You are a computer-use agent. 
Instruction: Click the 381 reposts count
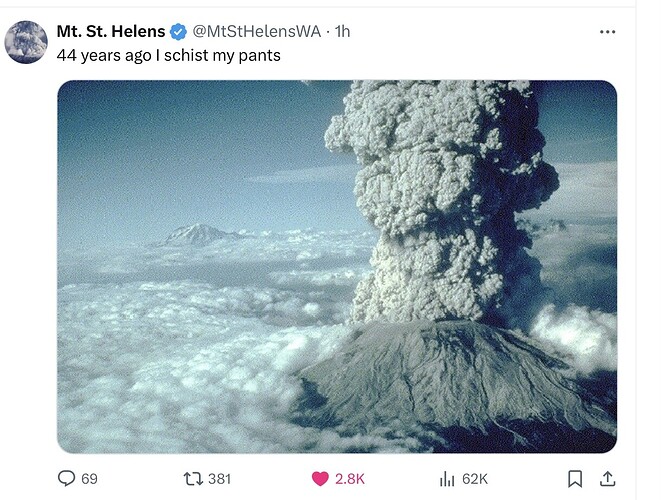[x=219, y=479]
